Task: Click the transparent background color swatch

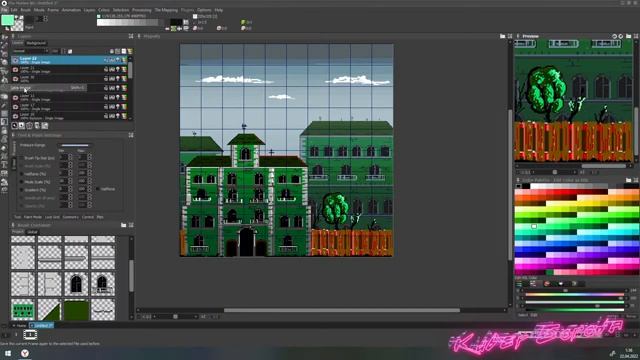Action: tap(17, 25)
